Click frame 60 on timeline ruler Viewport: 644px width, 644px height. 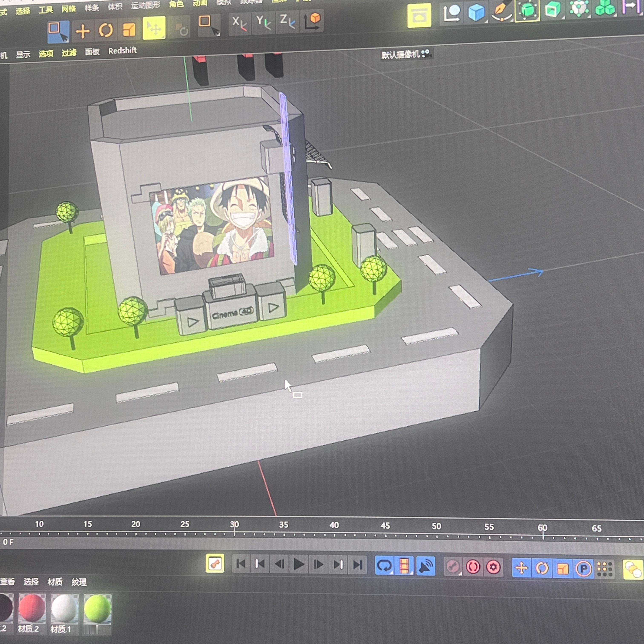(x=542, y=528)
